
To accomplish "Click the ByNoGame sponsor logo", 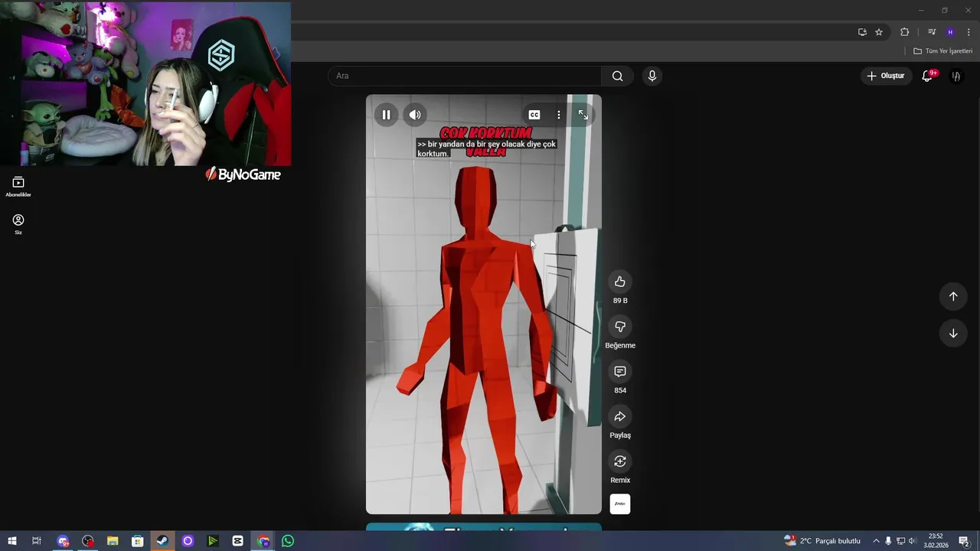I will 243,174.
